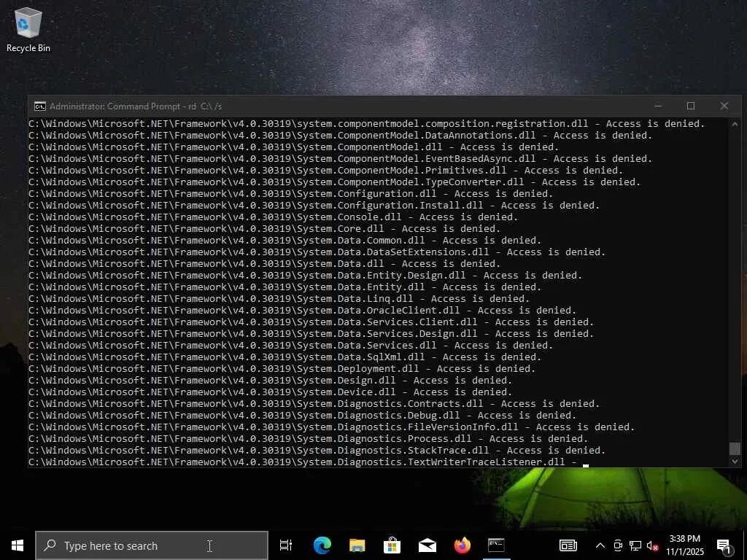Click the console scrollbar thumb

click(x=735, y=448)
